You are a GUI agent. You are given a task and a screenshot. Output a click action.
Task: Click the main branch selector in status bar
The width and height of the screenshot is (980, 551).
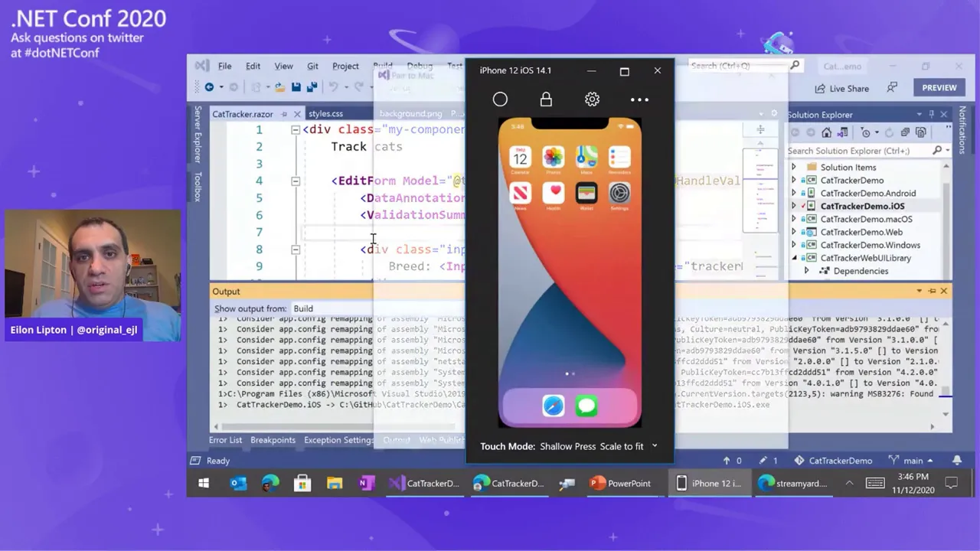pyautogui.click(x=912, y=461)
